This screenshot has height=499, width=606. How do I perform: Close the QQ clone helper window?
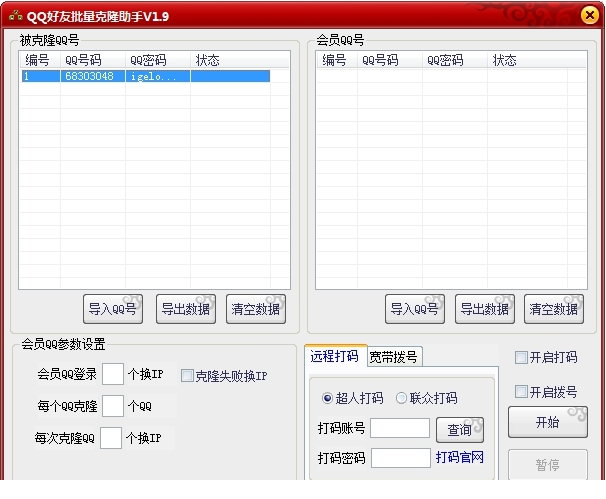tap(590, 15)
